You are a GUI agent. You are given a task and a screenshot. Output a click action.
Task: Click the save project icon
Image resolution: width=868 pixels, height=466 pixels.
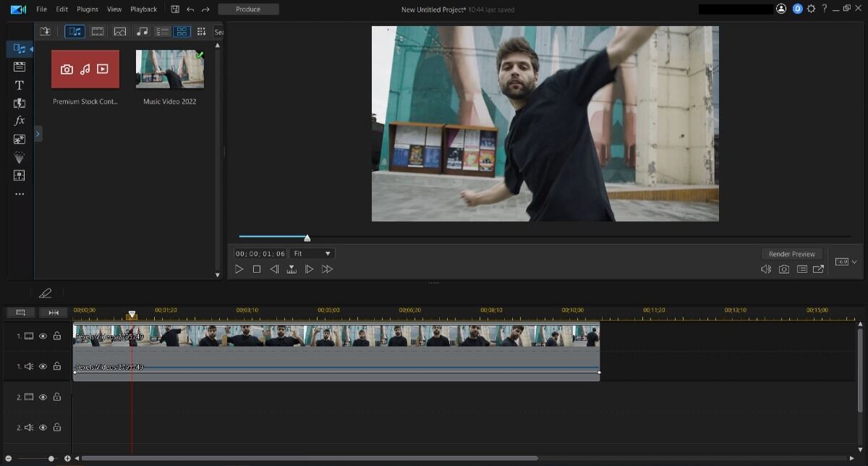pyautogui.click(x=175, y=9)
